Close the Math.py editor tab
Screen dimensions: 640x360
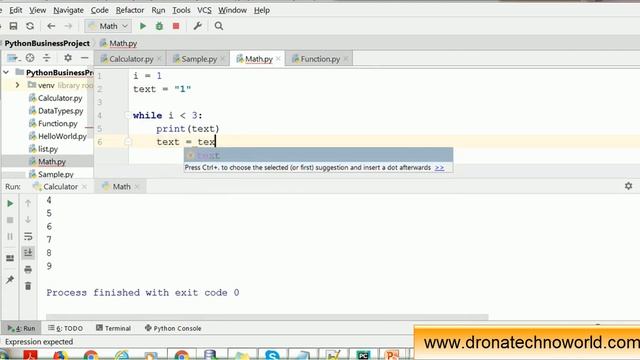278,59
